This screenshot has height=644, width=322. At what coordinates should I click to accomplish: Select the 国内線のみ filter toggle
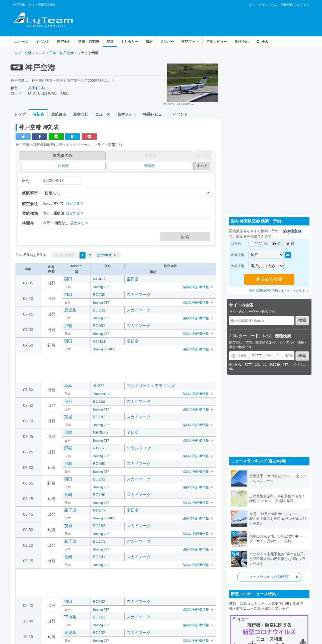[x=62, y=155]
